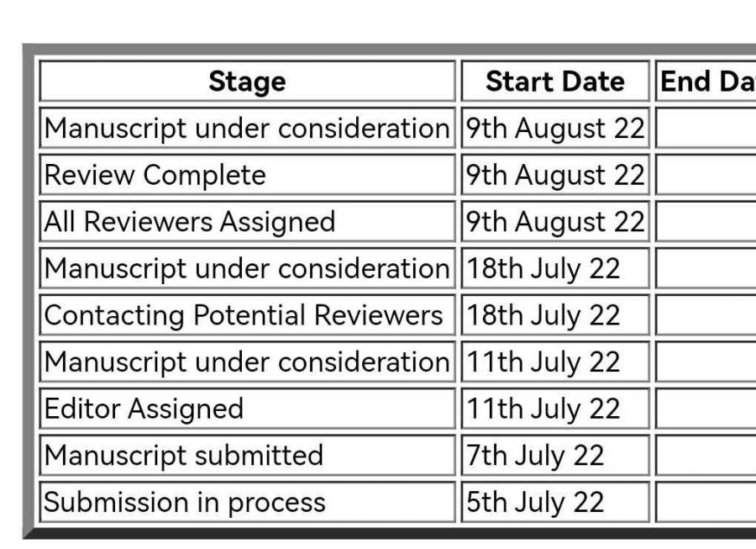This screenshot has width=756, height=549.
Task: Click the "Stage" column header
Action: point(247,82)
